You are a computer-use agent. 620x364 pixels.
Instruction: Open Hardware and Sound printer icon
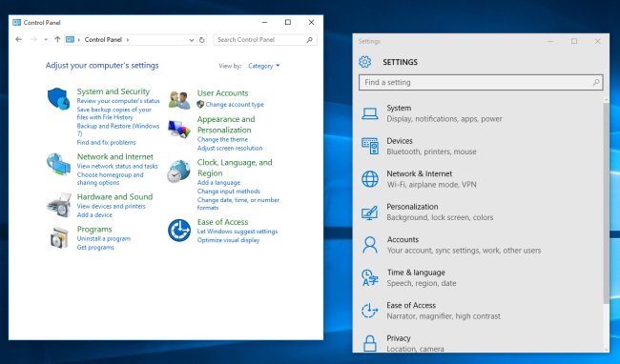[x=59, y=205]
